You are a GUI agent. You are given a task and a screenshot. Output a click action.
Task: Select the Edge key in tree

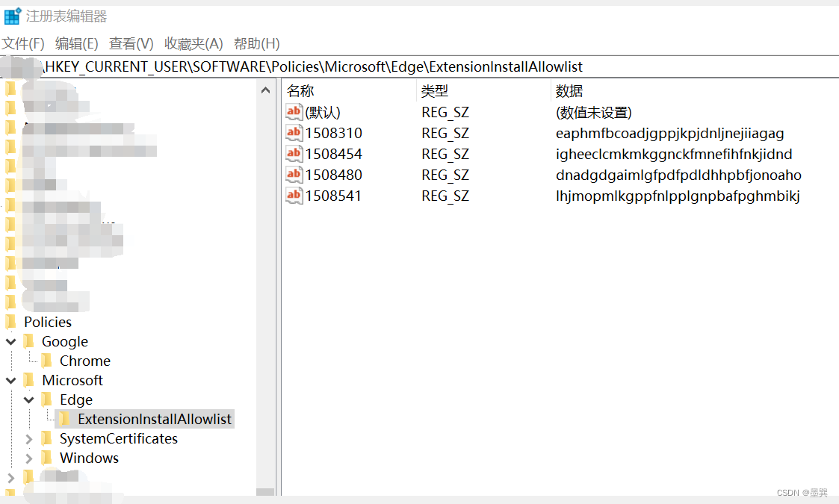[x=76, y=399]
